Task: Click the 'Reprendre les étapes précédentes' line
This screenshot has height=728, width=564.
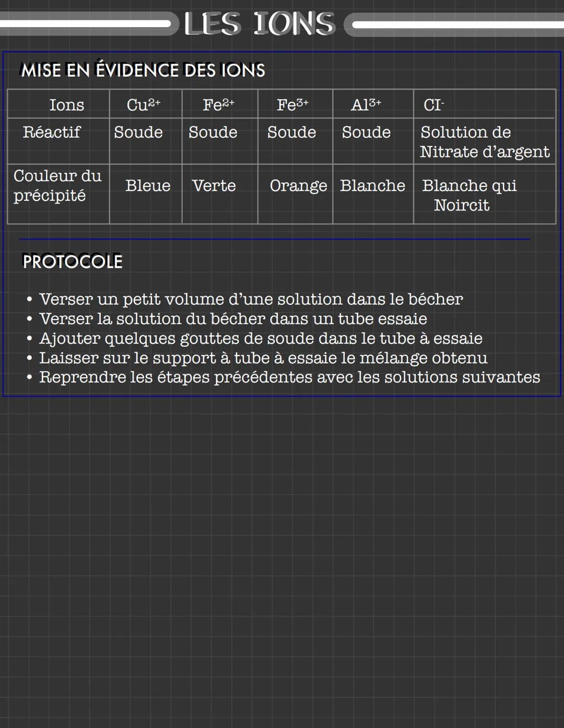Action: [x=289, y=377]
